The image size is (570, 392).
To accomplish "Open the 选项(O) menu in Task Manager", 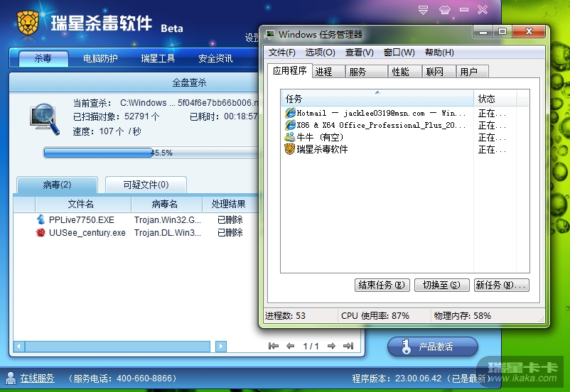I will [320, 53].
